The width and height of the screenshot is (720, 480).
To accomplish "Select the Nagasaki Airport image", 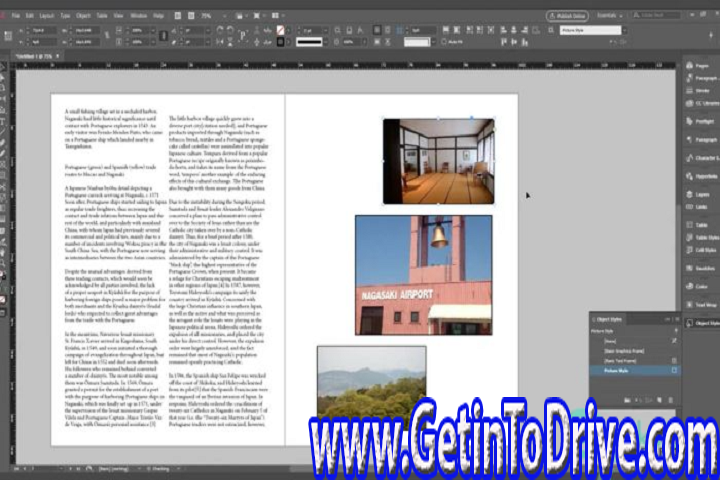I will tap(423, 275).
